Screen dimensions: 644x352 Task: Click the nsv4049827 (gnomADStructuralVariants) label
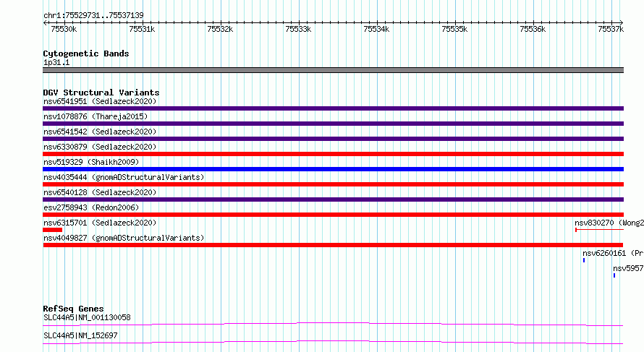point(124,238)
